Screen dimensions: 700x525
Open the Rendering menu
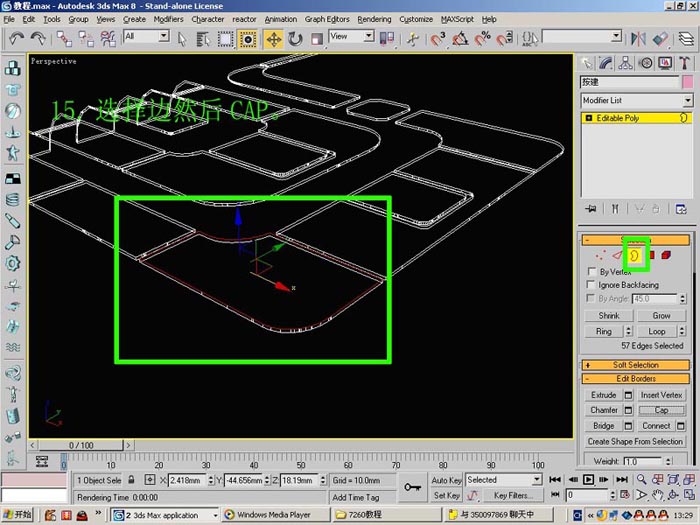point(374,19)
